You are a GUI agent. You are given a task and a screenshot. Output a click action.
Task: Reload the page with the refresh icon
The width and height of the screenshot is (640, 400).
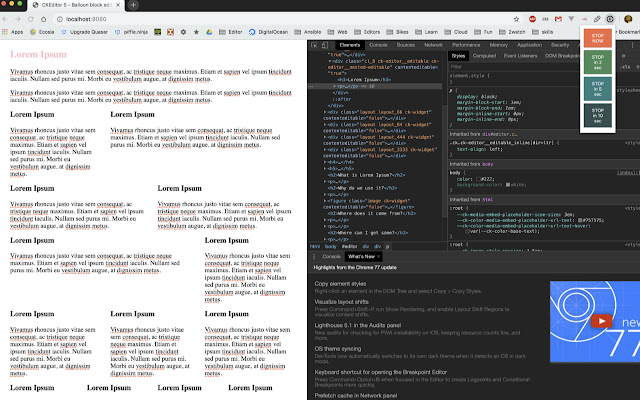click(x=31, y=19)
